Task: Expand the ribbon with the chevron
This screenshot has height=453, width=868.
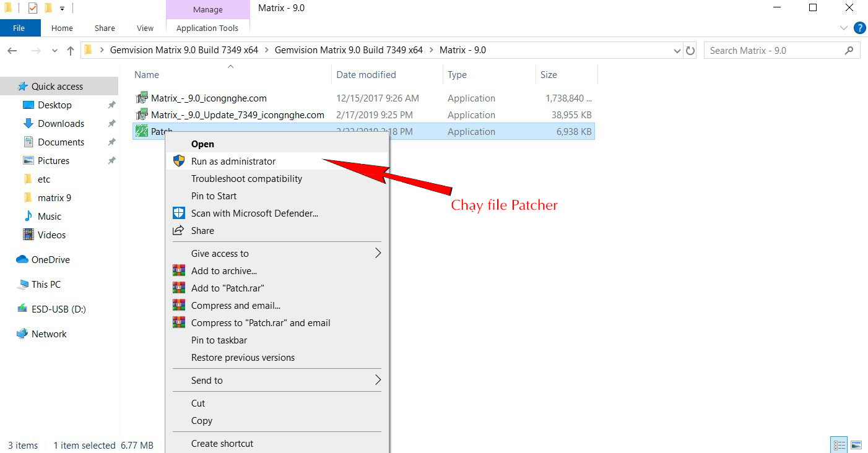Action: pyautogui.click(x=843, y=28)
